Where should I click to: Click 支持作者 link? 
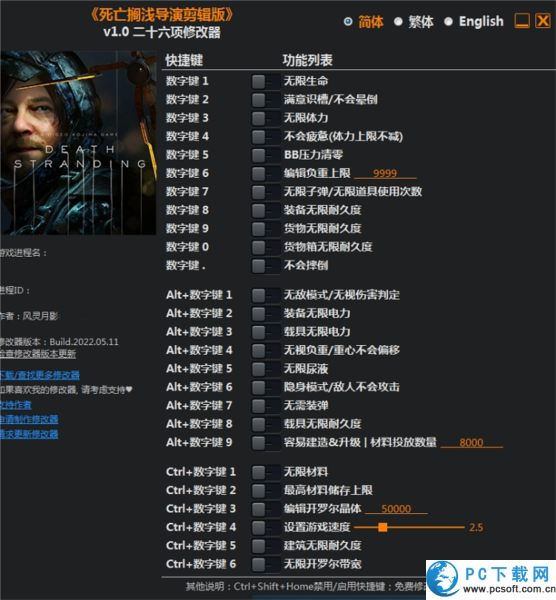coord(16,405)
